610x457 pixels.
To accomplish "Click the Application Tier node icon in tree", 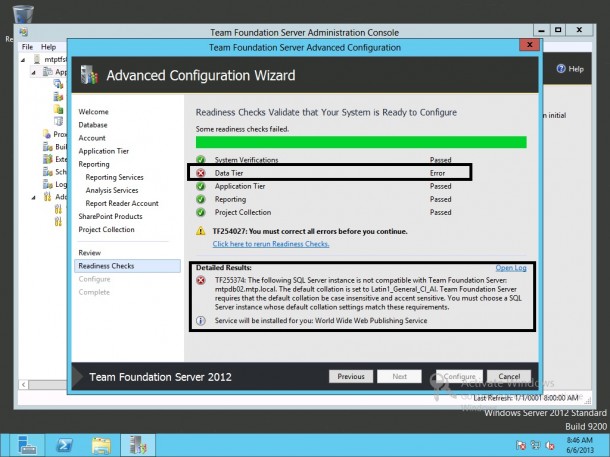I will point(47,72).
